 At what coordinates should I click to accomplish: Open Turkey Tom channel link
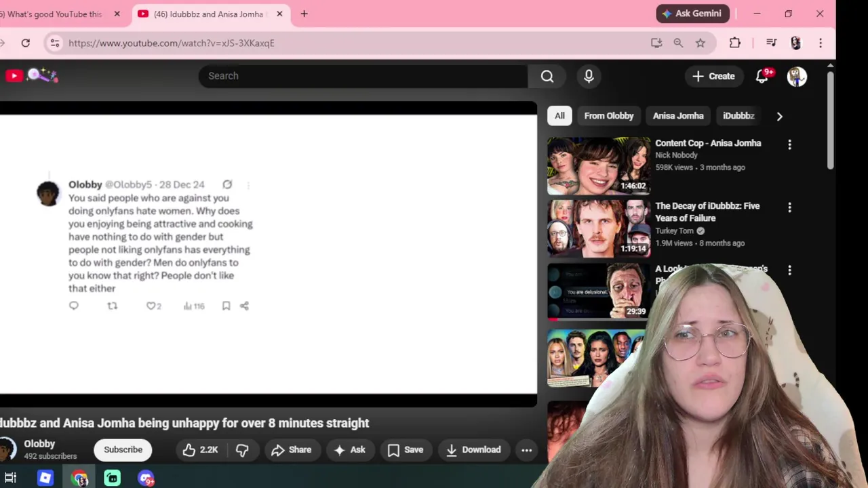tap(674, 230)
